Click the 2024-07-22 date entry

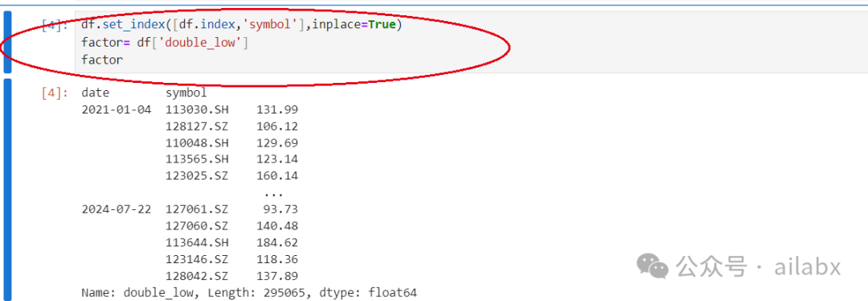coord(116,209)
